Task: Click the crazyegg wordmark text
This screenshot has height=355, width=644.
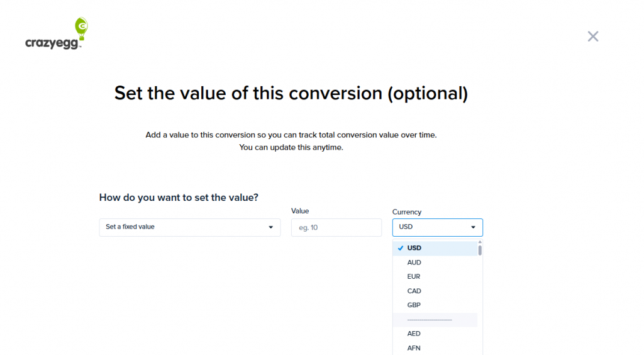Action: [53, 43]
